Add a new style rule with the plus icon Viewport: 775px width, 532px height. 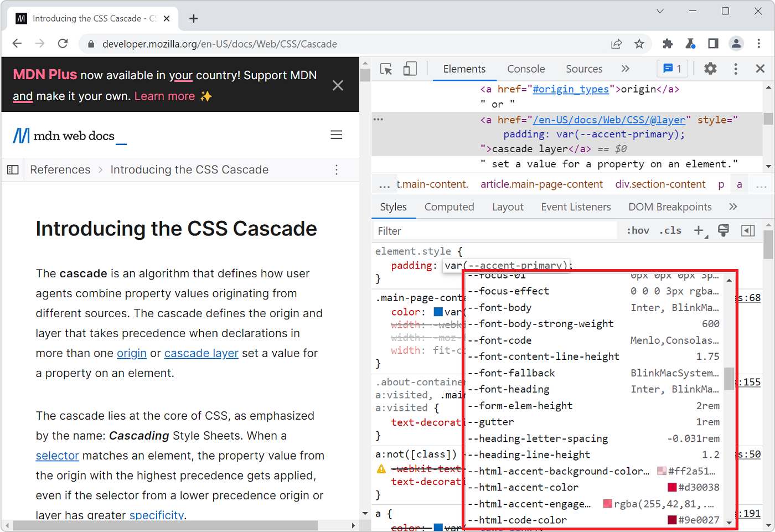point(699,230)
